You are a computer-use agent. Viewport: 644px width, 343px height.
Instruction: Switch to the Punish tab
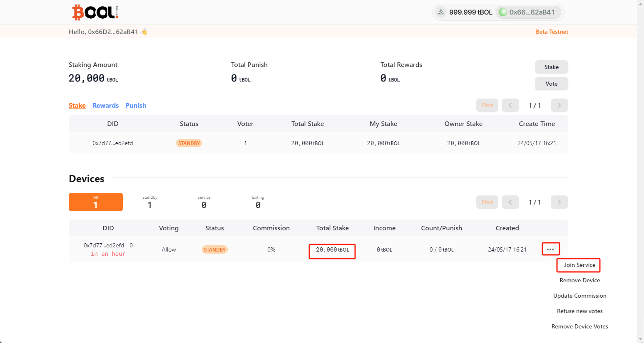pos(136,106)
